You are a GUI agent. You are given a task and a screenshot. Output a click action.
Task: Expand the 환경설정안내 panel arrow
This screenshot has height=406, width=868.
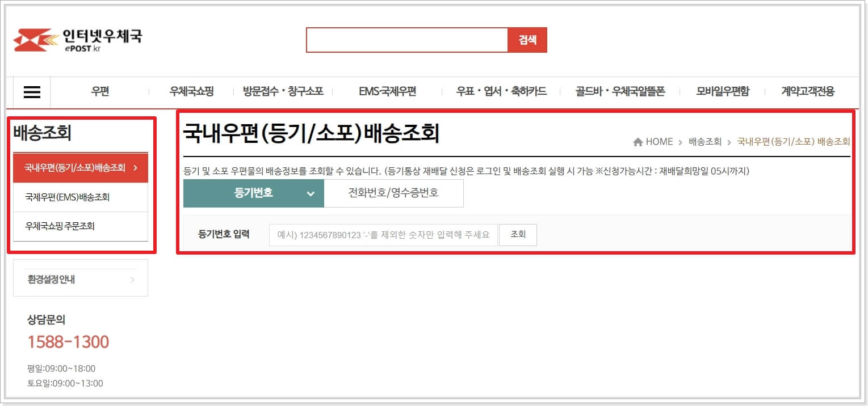pos(132,278)
